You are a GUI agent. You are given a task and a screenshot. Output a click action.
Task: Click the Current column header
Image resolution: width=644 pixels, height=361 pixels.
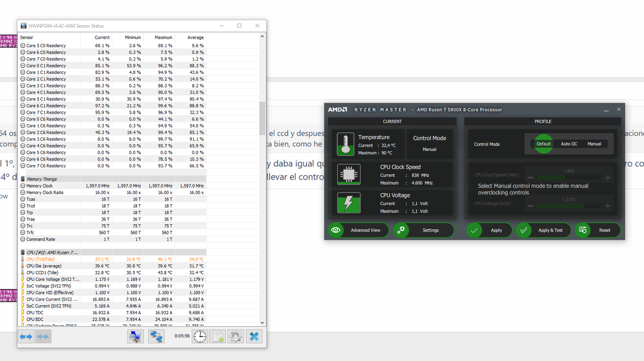96,37
